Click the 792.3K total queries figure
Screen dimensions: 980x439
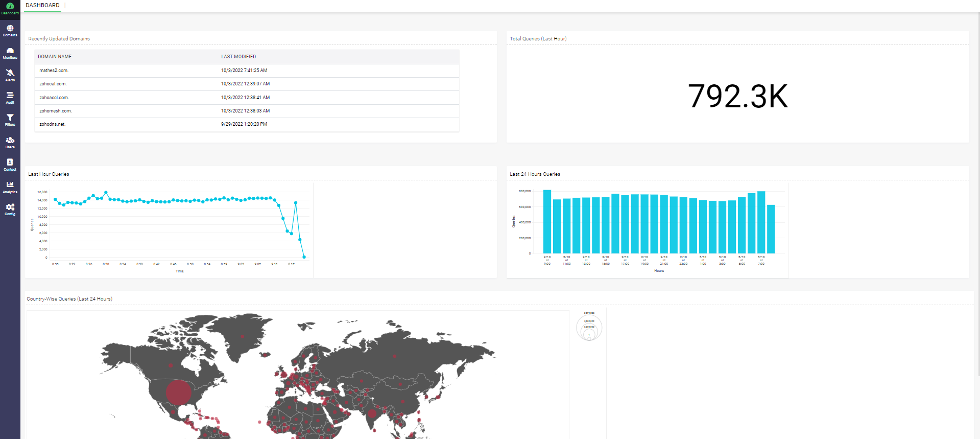pyautogui.click(x=737, y=96)
